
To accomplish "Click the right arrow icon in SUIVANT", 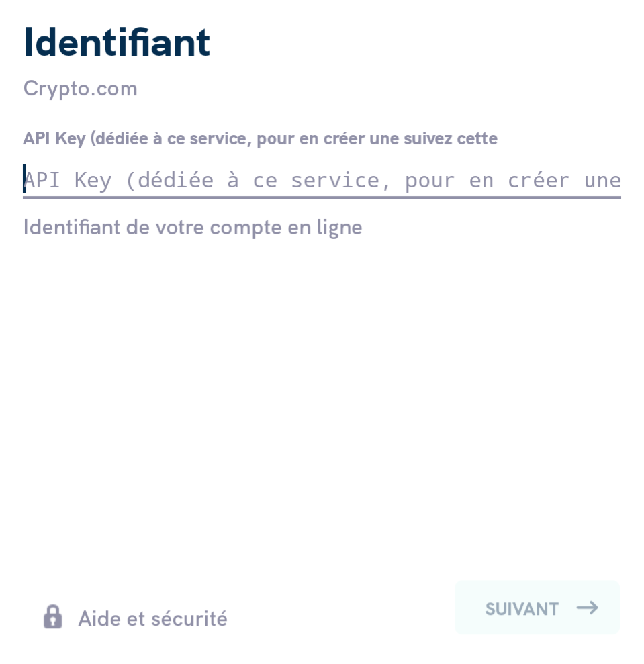I will click(x=587, y=608).
